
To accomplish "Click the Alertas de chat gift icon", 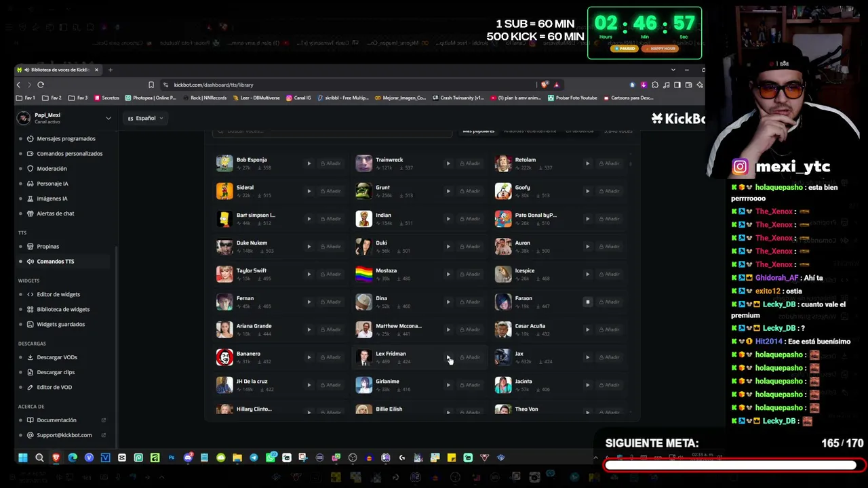I will (x=30, y=213).
